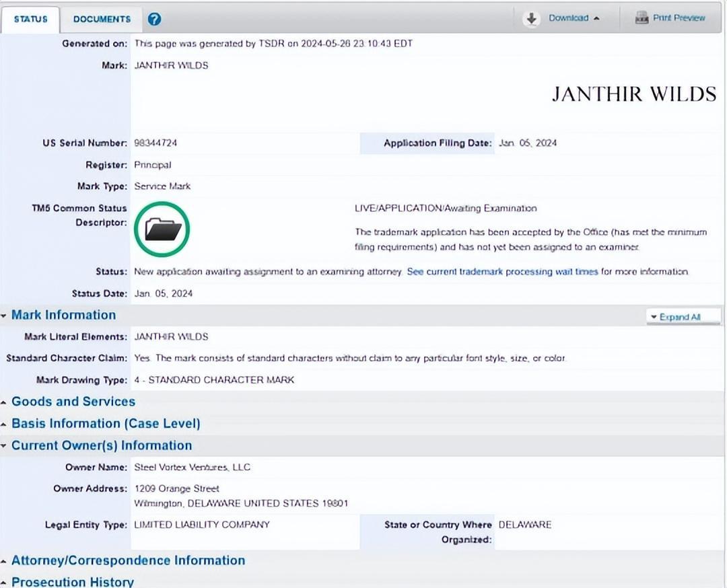Click the JANTHIR WILDS mark drawing image

[633, 94]
